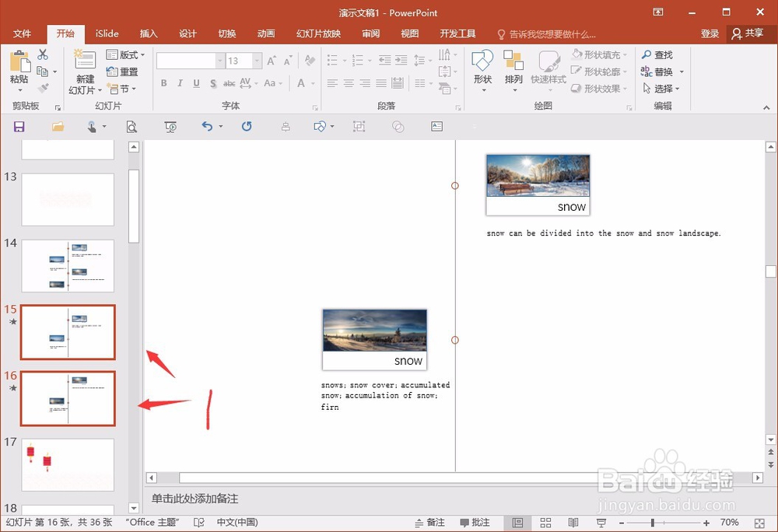
Task: Toggle text Shadow formatting
Action: coord(213,83)
